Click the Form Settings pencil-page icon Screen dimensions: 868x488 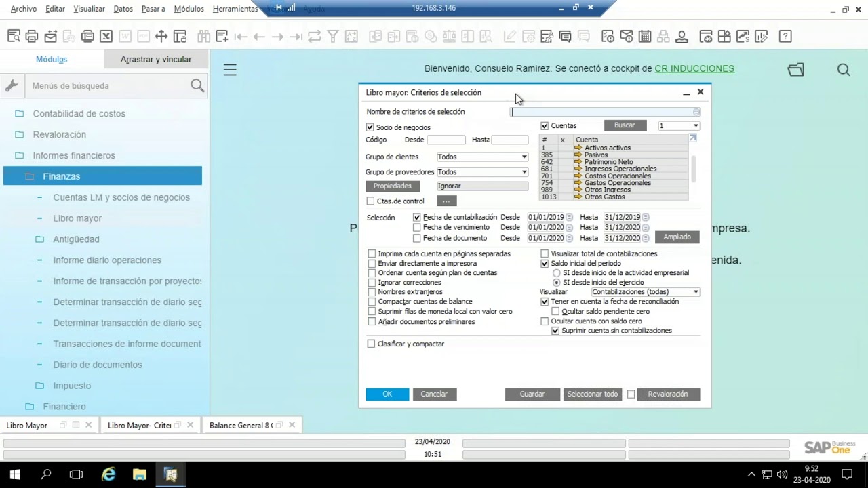pyautogui.click(x=509, y=37)
